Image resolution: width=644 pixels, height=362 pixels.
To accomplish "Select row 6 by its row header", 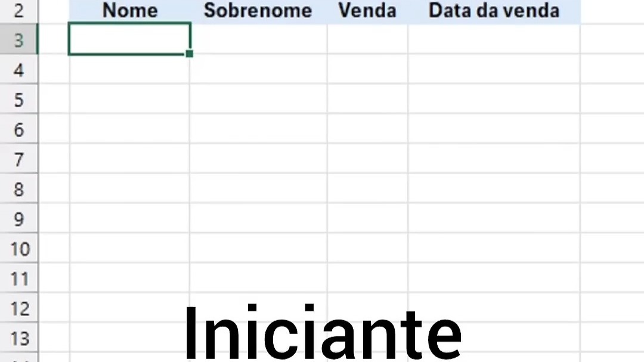I will click(19, 129).
